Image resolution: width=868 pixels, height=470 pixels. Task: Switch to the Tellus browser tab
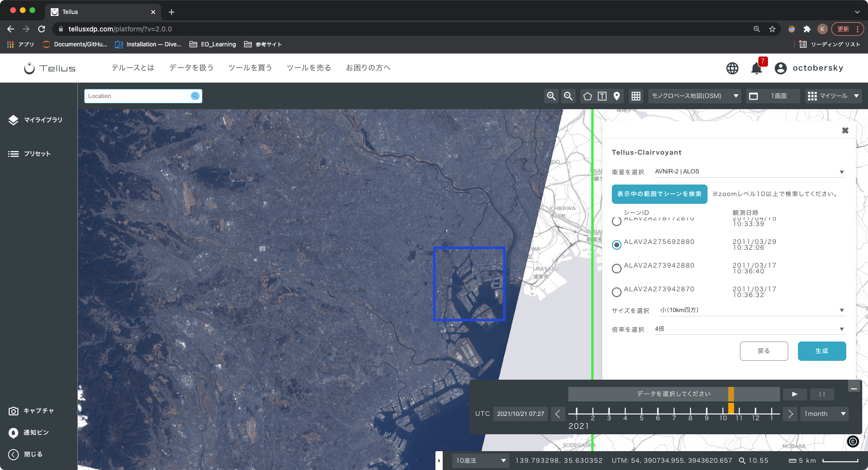click(102, 12)
